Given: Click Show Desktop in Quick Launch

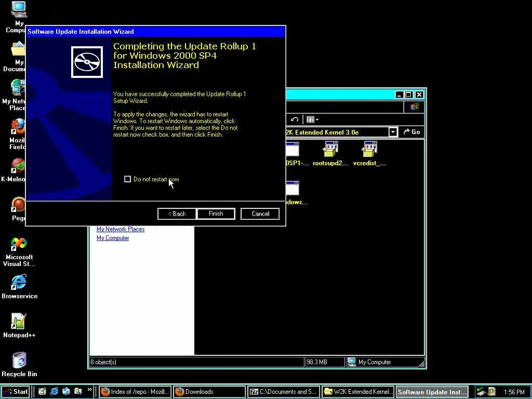Looking at the screenshot, I should click(x=42, y=392).
